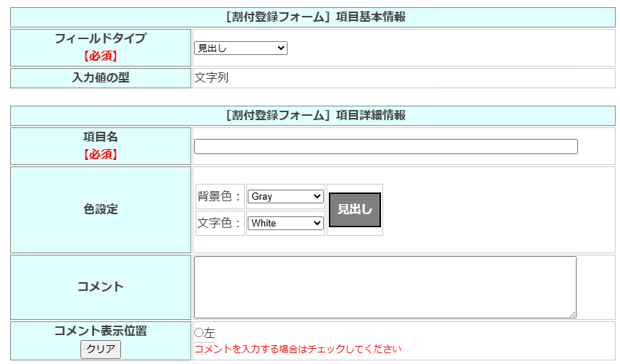The width and height of the screenshot is (620, 364).
Task: Expand the 背景色 Gray dropdown
Action: (285, 197)
